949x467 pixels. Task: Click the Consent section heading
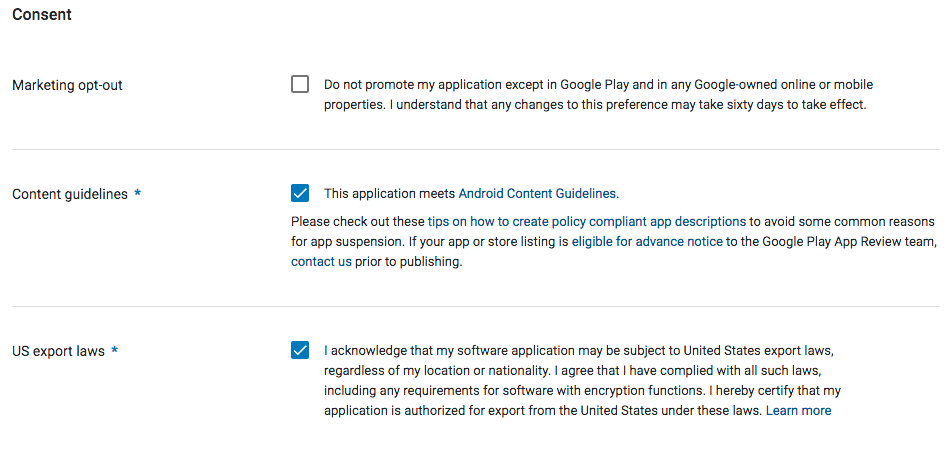[x=42, y=15]
